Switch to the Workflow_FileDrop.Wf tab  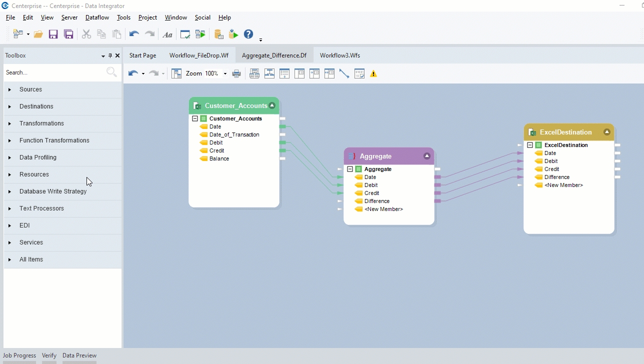click(x=198, y=55)
